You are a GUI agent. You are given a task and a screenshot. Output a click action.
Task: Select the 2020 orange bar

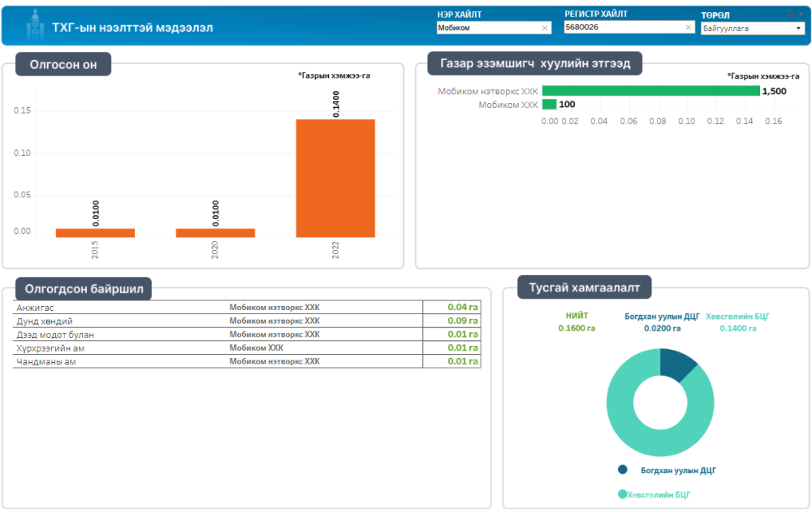pos(215,233)
